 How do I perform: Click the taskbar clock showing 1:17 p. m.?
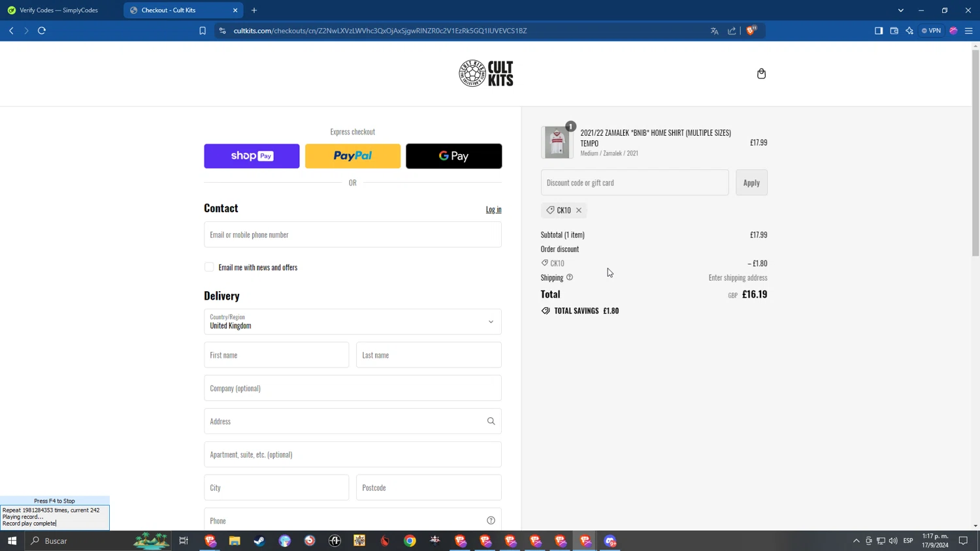pyautogui.click(x=935, y=541)
